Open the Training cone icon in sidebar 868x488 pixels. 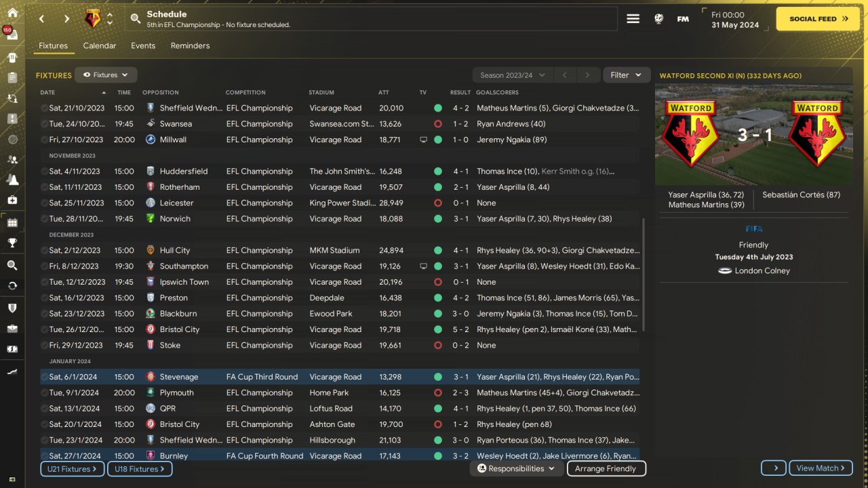click(12, 180)
